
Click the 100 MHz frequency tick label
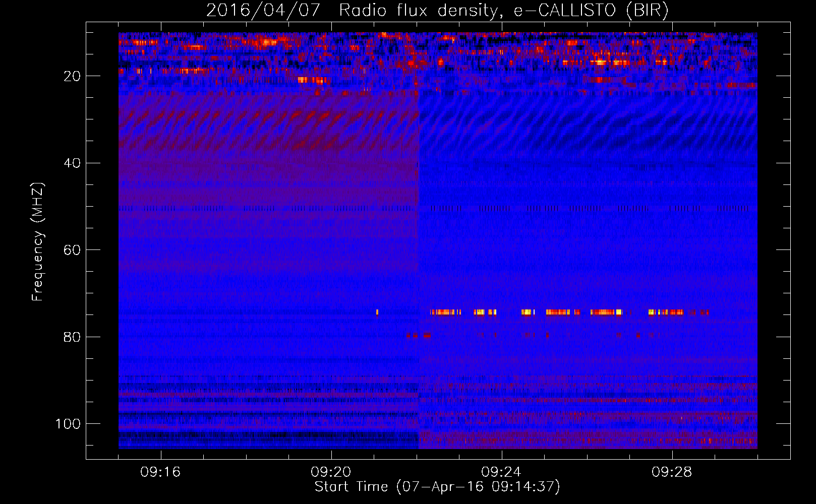68,424
